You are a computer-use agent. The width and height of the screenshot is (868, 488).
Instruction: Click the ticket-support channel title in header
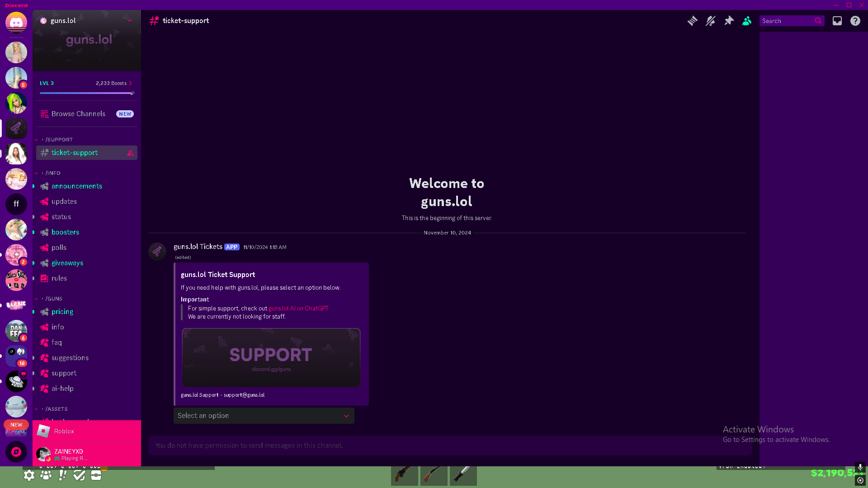click(x=186, y=21)
